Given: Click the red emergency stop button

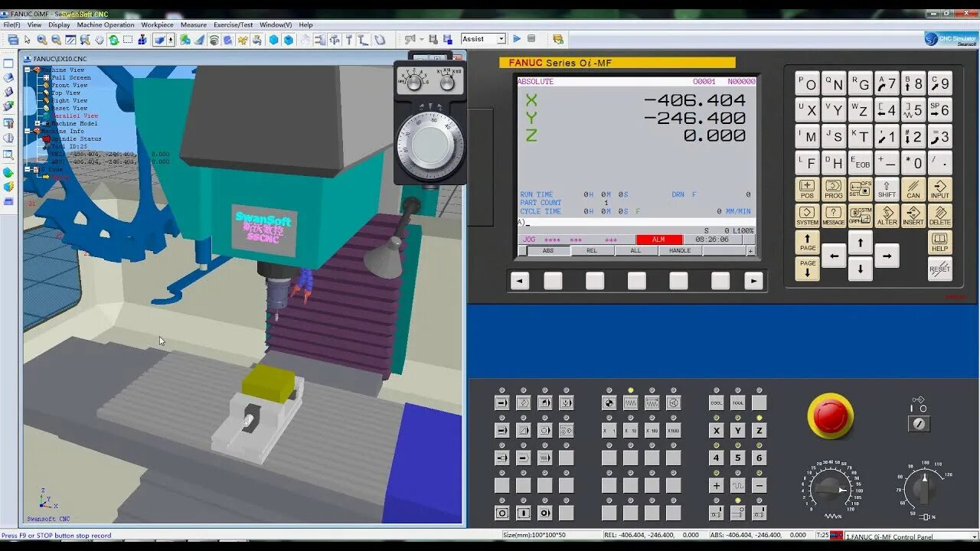Looking at the screenshot, I should [831, 416].
